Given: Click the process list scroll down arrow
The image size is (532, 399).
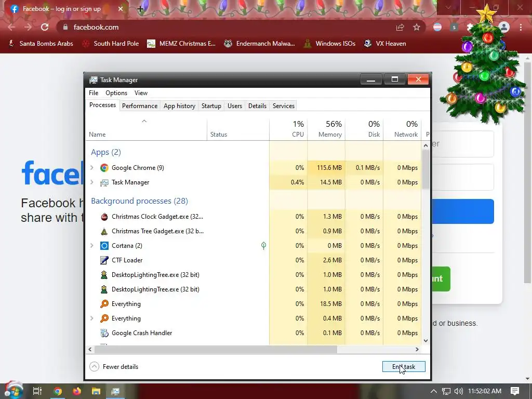Looking at the screenshot, I should click(x=425, y=341).
